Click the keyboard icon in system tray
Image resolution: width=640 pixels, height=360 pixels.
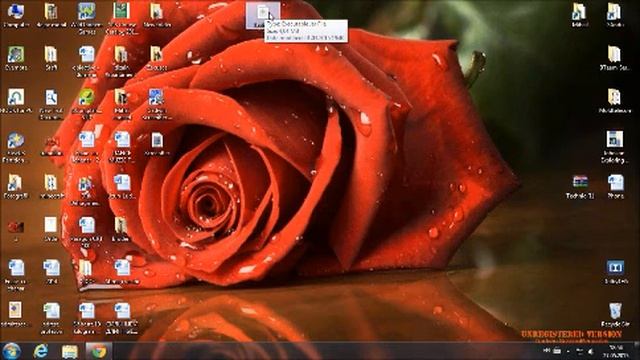coord(557,351)
